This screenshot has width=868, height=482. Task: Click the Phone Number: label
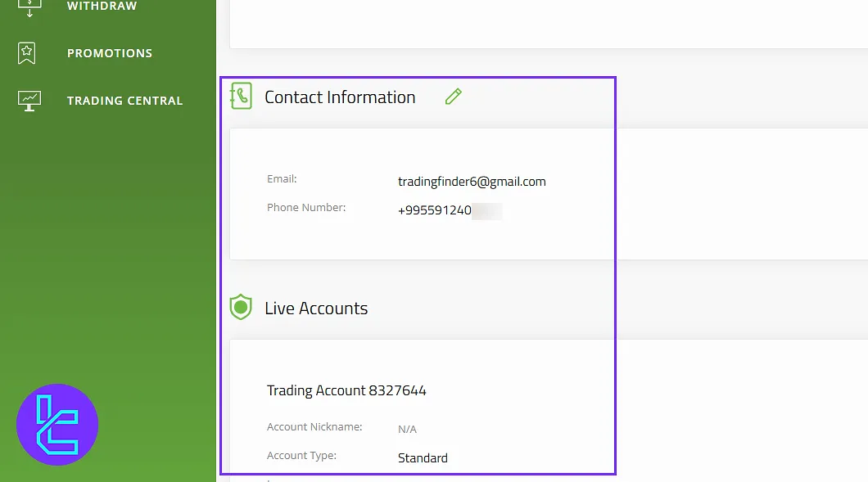click(306, 208)
